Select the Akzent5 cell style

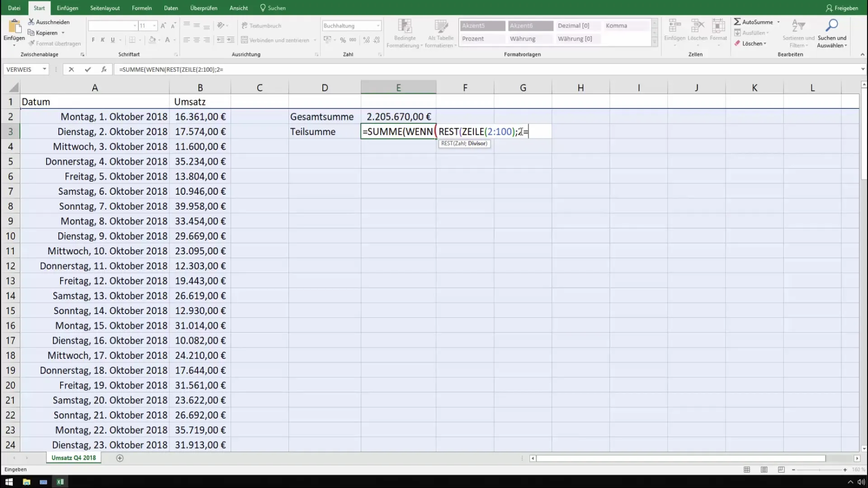pyautogui.click(x=482, y=26)
